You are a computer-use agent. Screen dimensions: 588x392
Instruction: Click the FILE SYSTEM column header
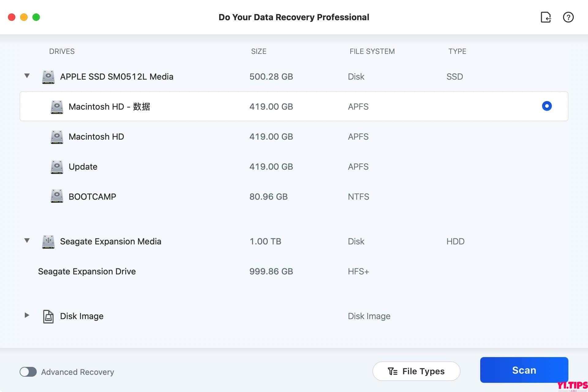coord(372,51)
